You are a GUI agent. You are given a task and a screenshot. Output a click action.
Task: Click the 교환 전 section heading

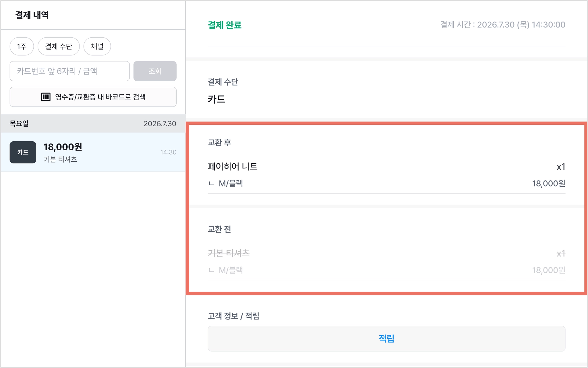pyautogui.click(x=219, y=229)
